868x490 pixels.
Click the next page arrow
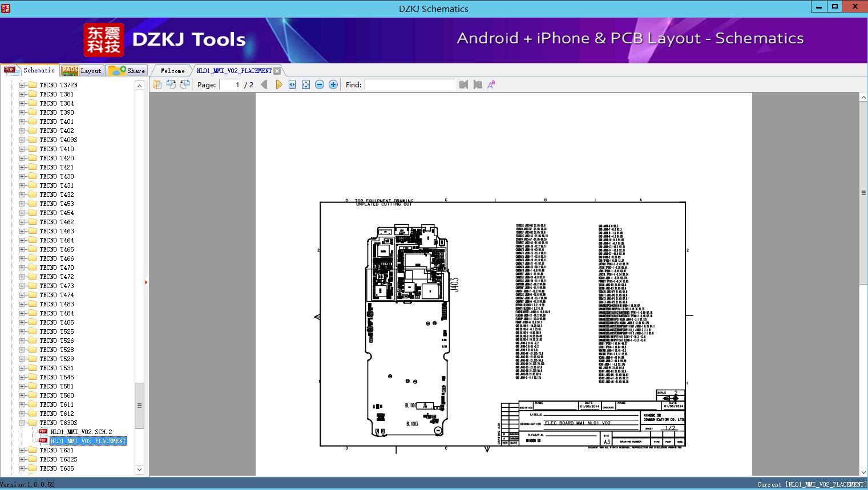tap(278, 84)
